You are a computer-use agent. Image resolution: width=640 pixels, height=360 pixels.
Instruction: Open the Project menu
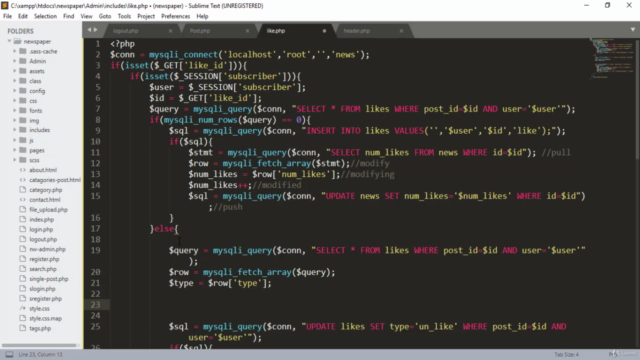[x=146, y=16]
